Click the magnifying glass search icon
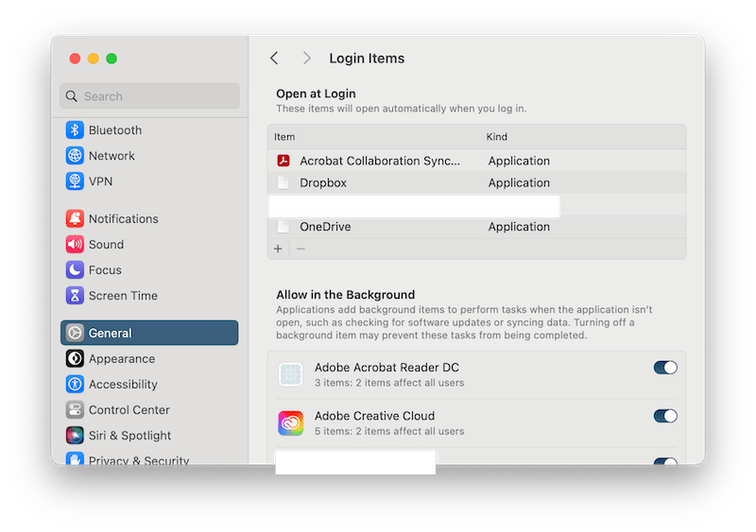 [72, 96]
